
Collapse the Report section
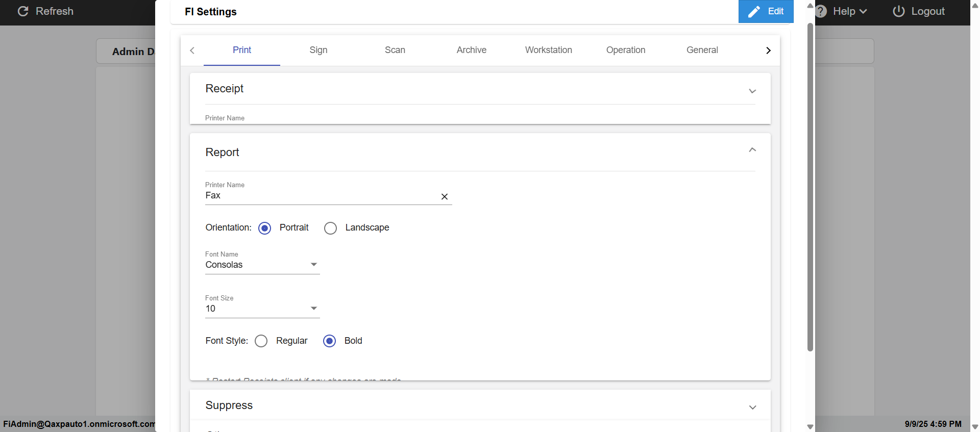(752, 150)
